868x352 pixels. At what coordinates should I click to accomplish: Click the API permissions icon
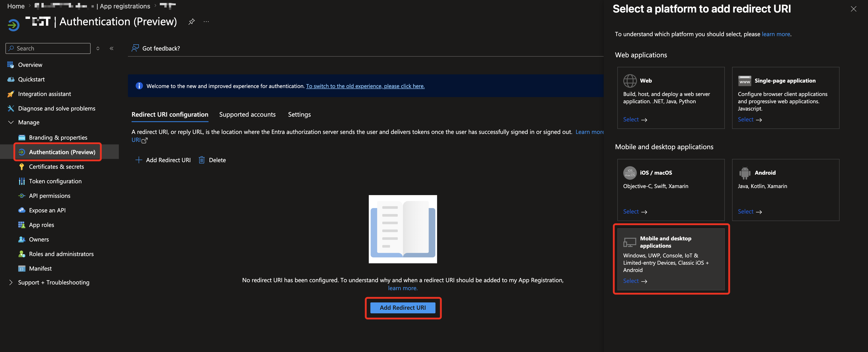click(22, 196)
